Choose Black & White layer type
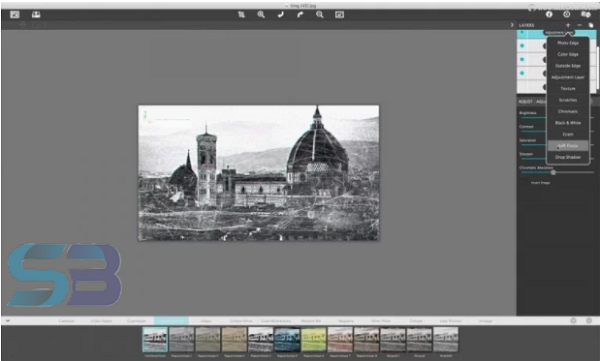Viewport: 600px width, 361px height. 568,123
